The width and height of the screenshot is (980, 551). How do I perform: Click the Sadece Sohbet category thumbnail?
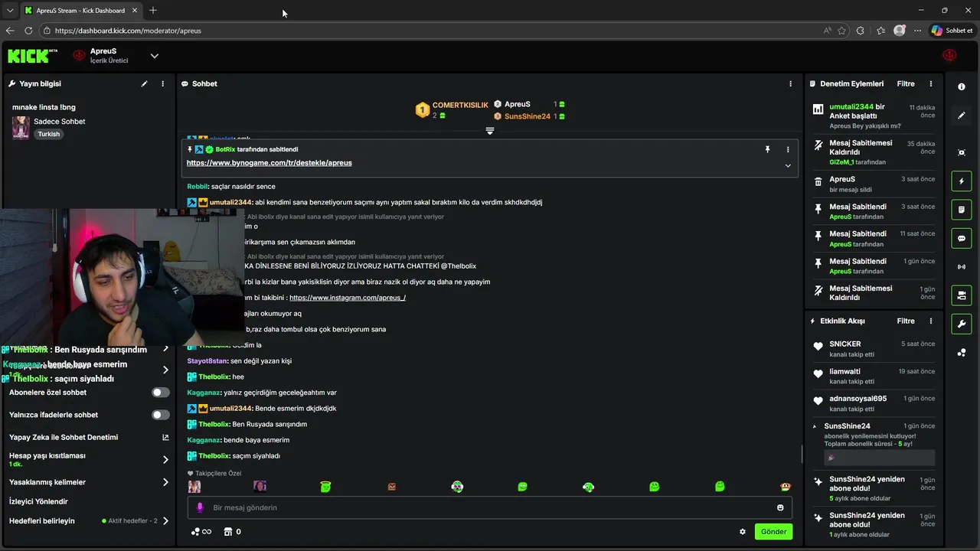coord(21,127)
